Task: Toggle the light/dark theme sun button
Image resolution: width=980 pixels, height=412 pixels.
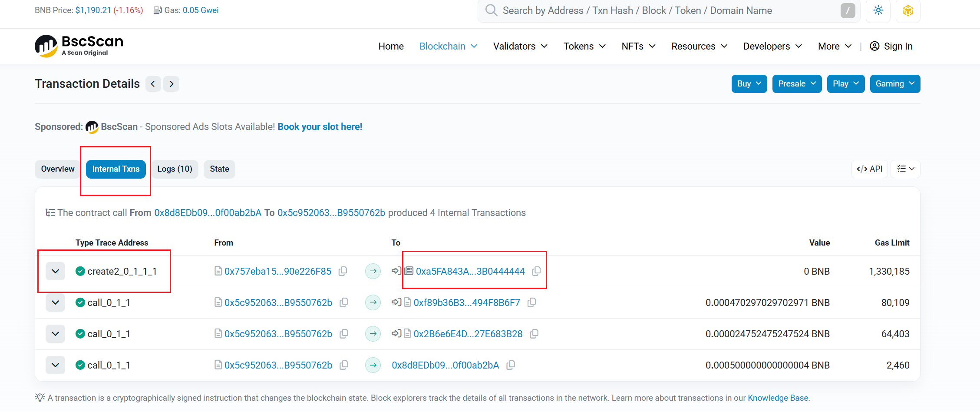Action: click(x=878, y=11)
